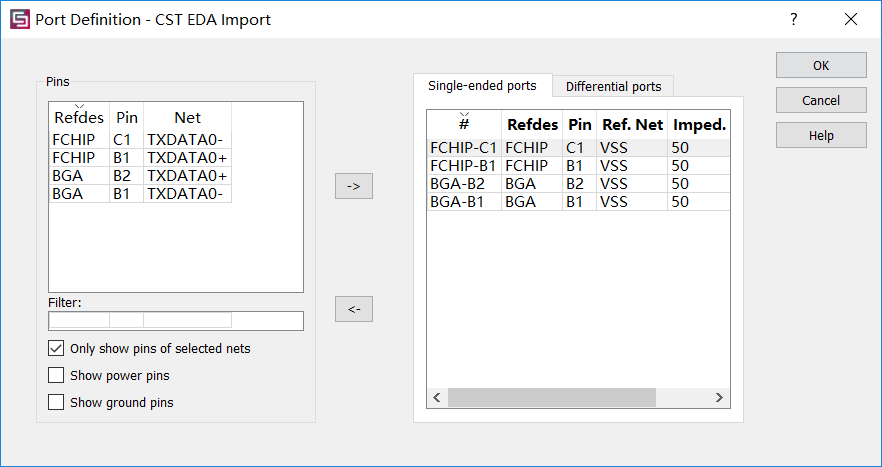
Task: Toggle Only show pins of selected nets
Action: pos(56,349)
